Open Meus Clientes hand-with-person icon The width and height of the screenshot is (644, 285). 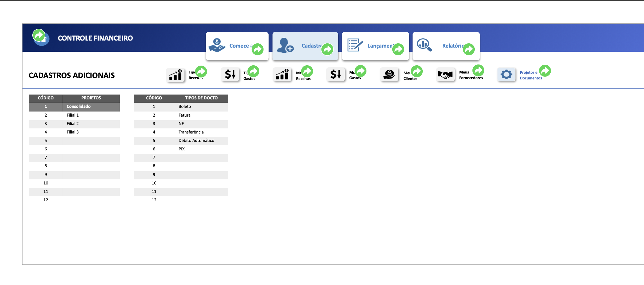pos(389,75)
